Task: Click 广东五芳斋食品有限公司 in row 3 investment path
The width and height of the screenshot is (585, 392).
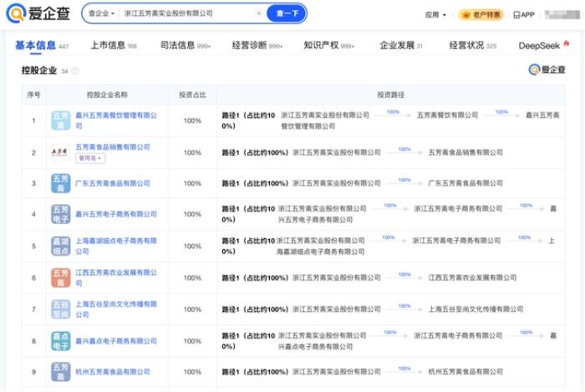Action: [465, 183]
